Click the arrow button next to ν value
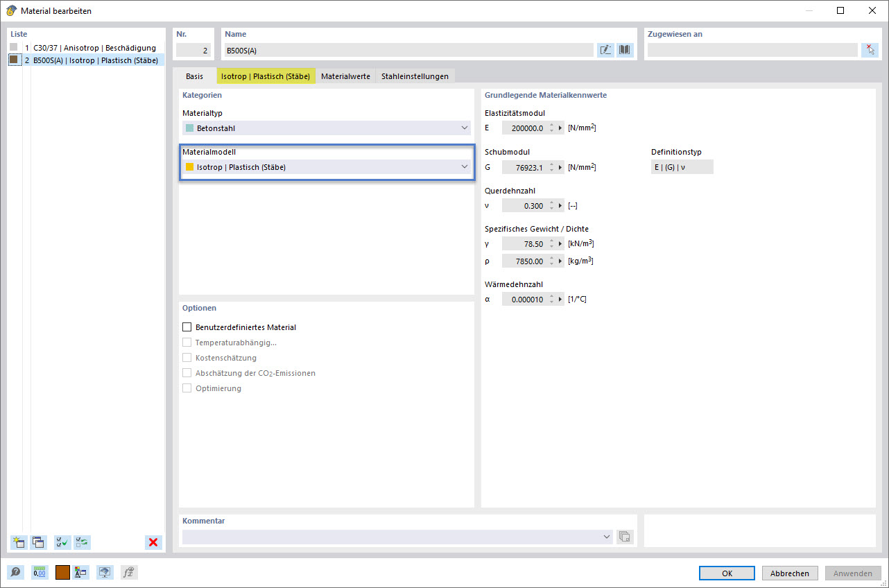 point(560,206)
